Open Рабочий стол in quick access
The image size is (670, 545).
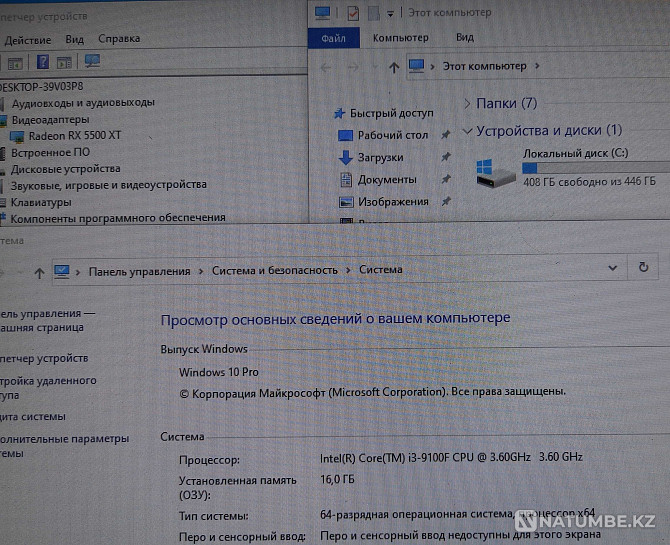click(393, 135)
